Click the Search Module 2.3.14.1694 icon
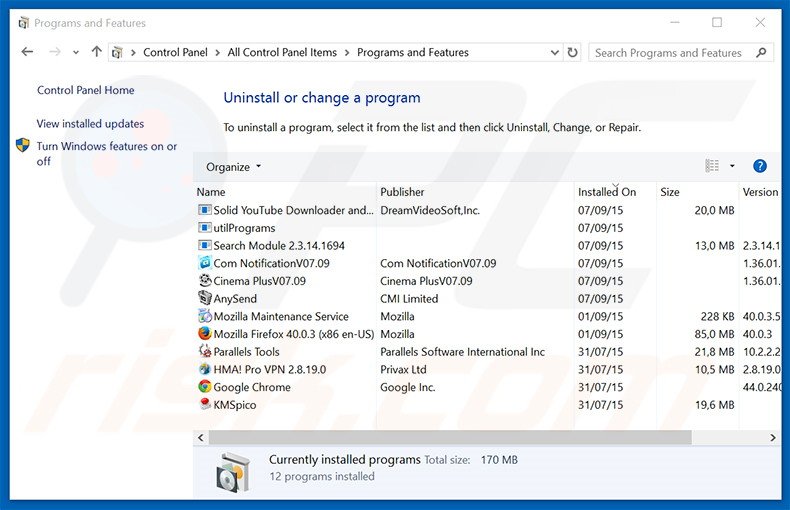Image resolution: width=790 pixels, height=510 pixels. (205, 245)
